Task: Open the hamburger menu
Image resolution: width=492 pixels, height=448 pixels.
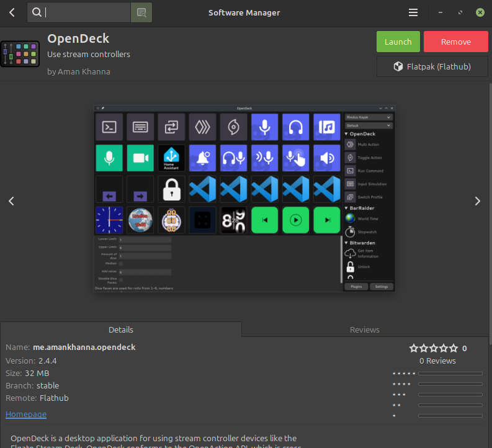Action: pyautogui.click(x=413, y=12)
